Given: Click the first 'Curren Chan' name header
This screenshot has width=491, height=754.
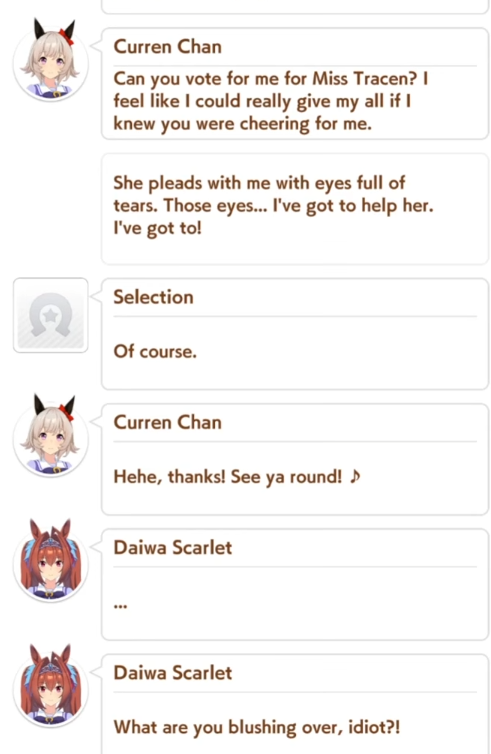Looking at the screenshot, I should click(x=167, y=47).
